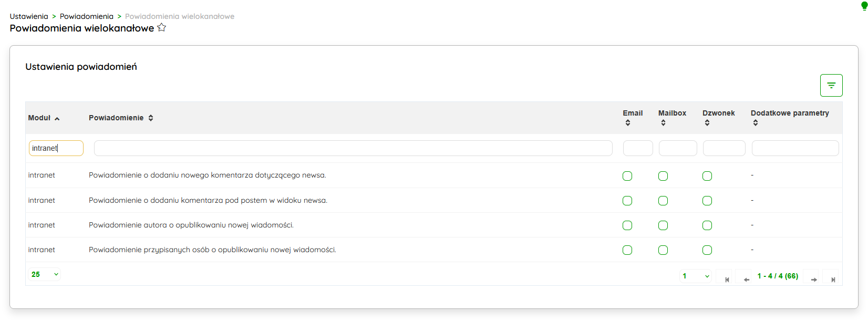
Task: Click the favorite star next to page title
Action: coord(162,28)
